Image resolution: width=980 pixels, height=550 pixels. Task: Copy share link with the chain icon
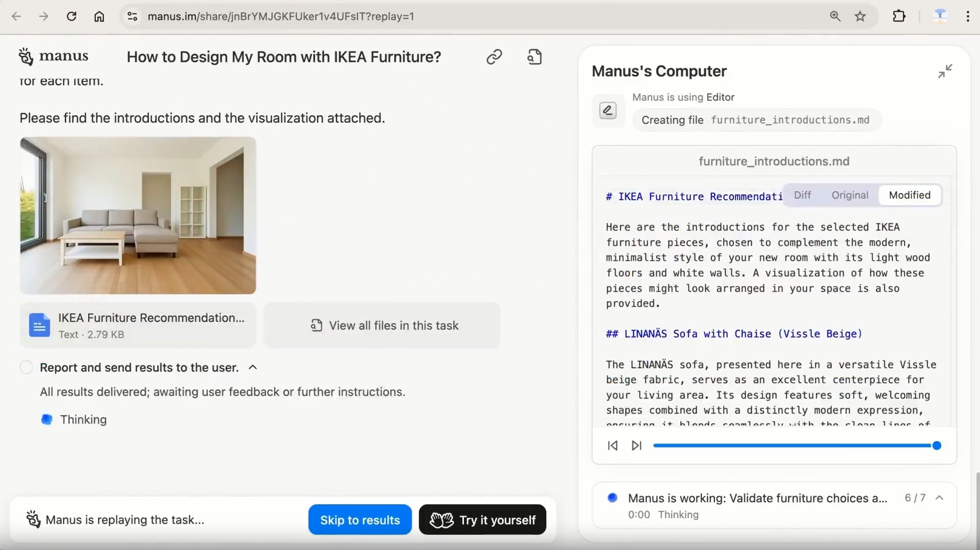pyautogui.click(x=494, y=57)
